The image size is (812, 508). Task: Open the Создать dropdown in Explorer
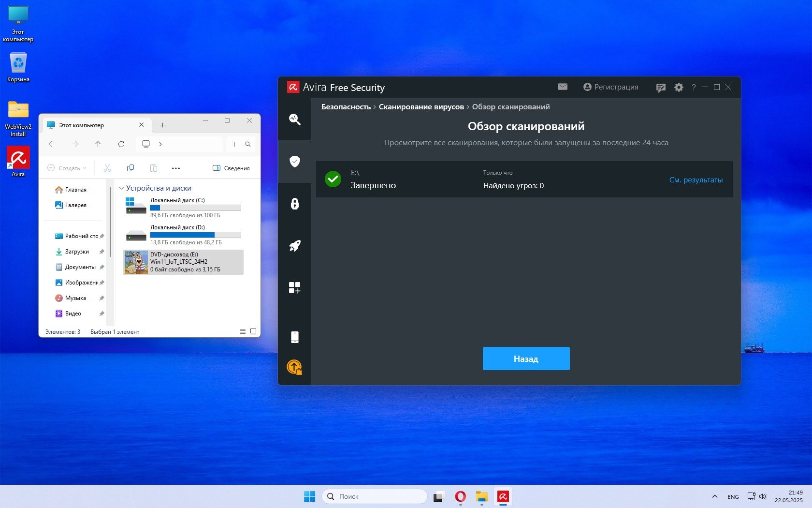pos(67,168)
